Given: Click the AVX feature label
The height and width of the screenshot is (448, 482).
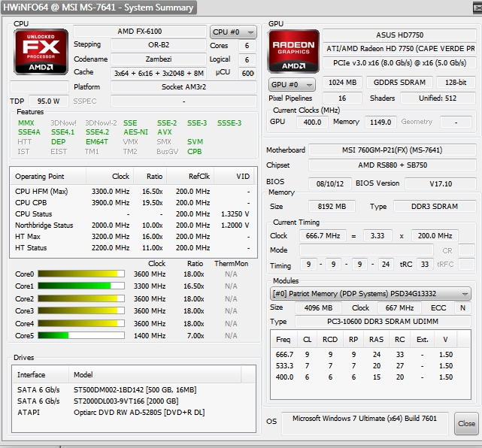Looking at the screenshot, I should (x=165, y=132).
